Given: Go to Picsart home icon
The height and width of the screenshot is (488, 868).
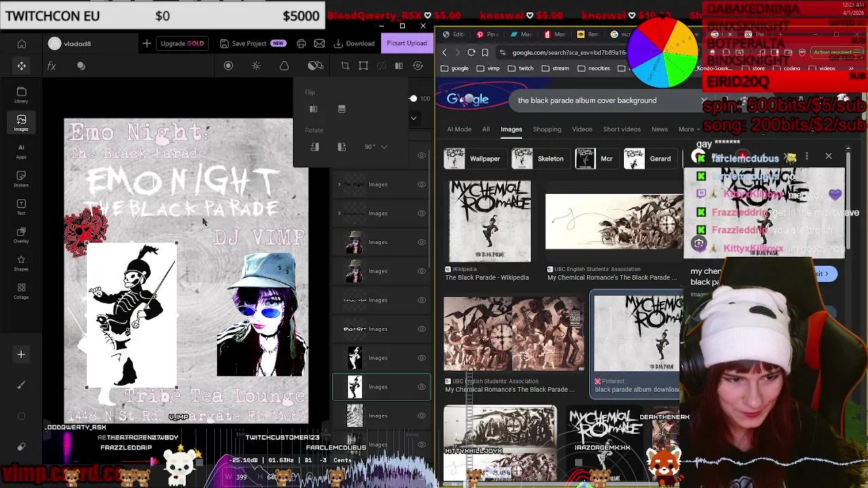Looking at the screenshot, I should click(x=22, y=44).
